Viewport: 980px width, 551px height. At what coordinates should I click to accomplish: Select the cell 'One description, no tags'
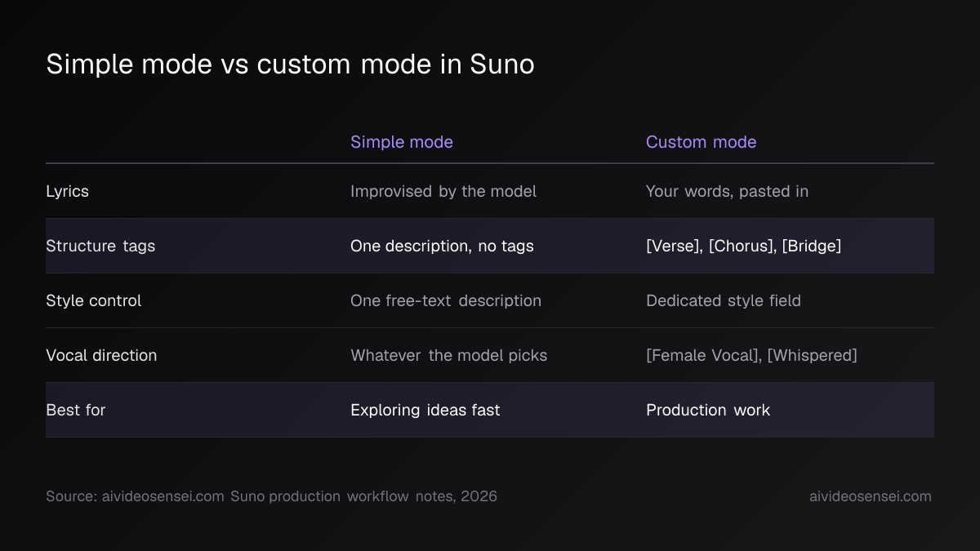(x=442, y=246)
